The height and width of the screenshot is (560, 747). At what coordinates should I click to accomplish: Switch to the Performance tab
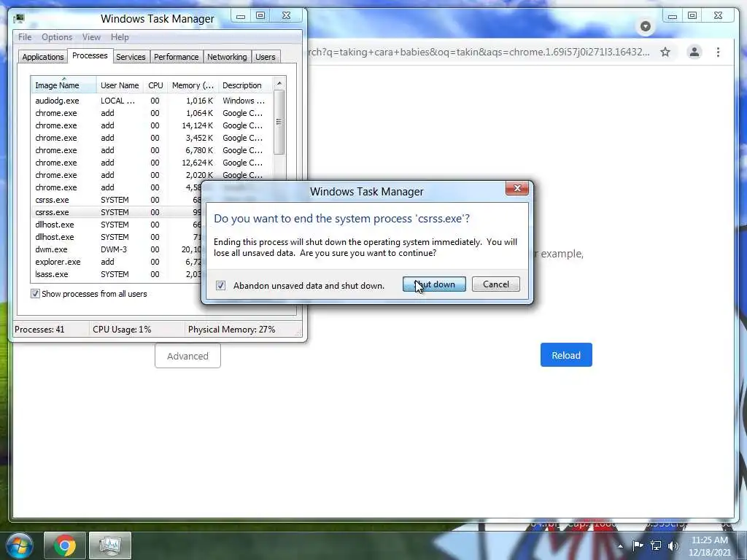click(177, 57)
